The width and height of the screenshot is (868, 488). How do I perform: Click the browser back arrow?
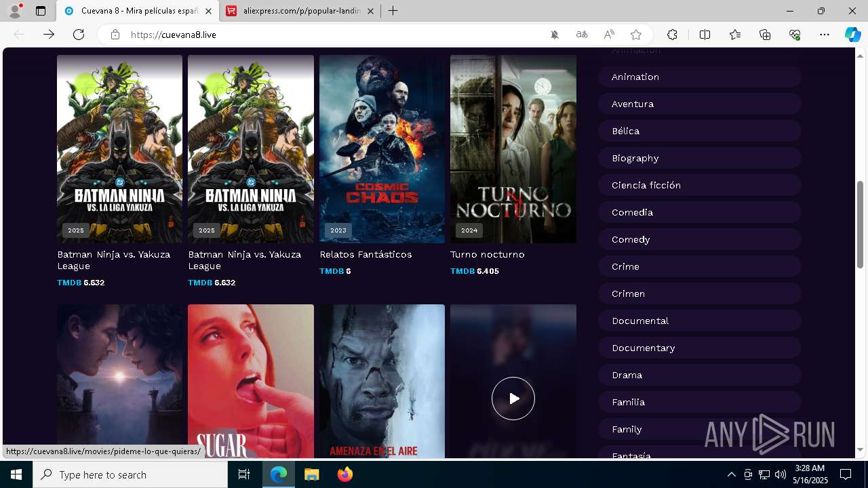[x=19, y=35]
